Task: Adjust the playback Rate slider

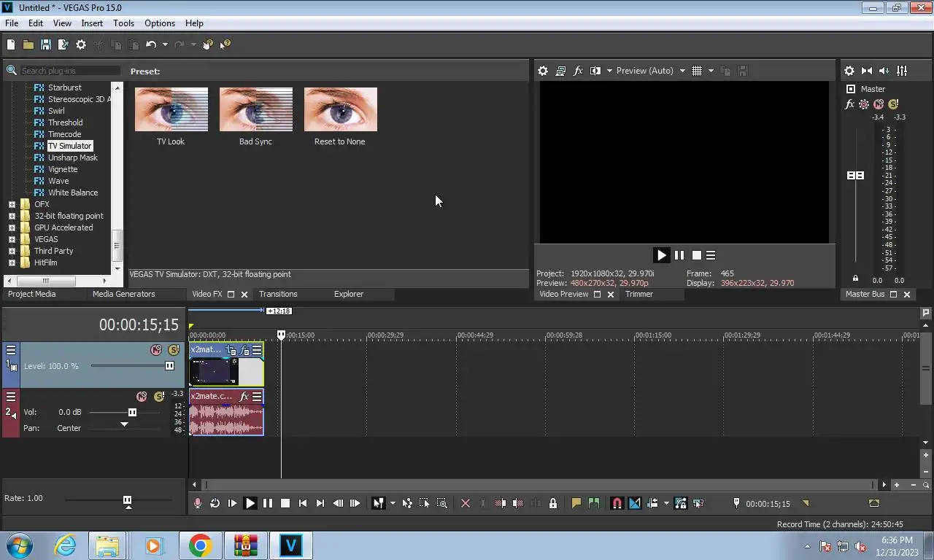Action: click(x=127, y=500)
